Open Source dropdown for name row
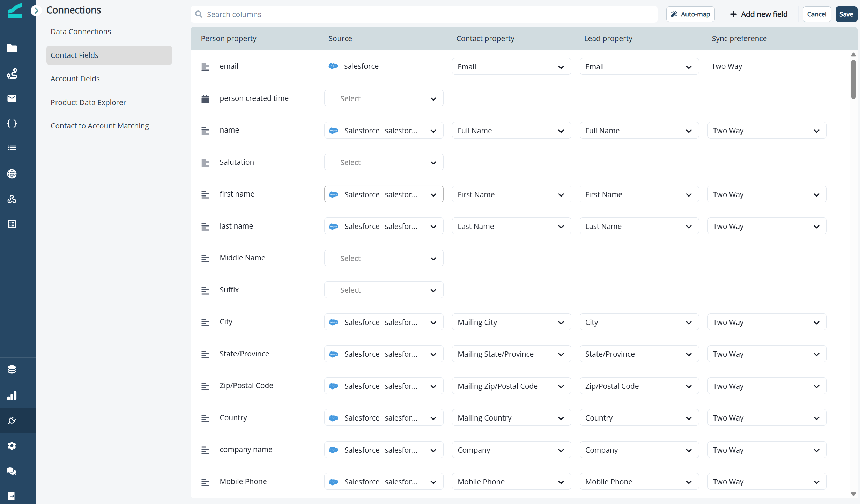 pyautogui.click(x=384, y=130)
